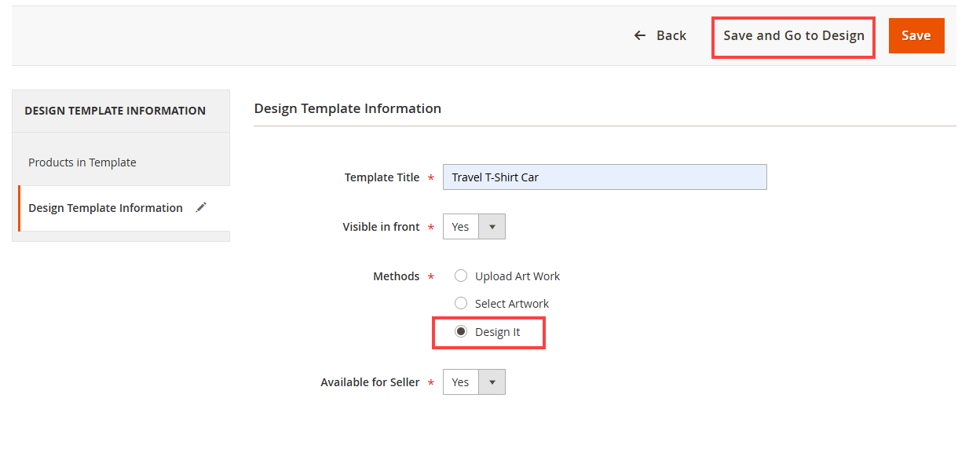Click the pencil edit icon in sidebar
980x449 pixels.
201,207
